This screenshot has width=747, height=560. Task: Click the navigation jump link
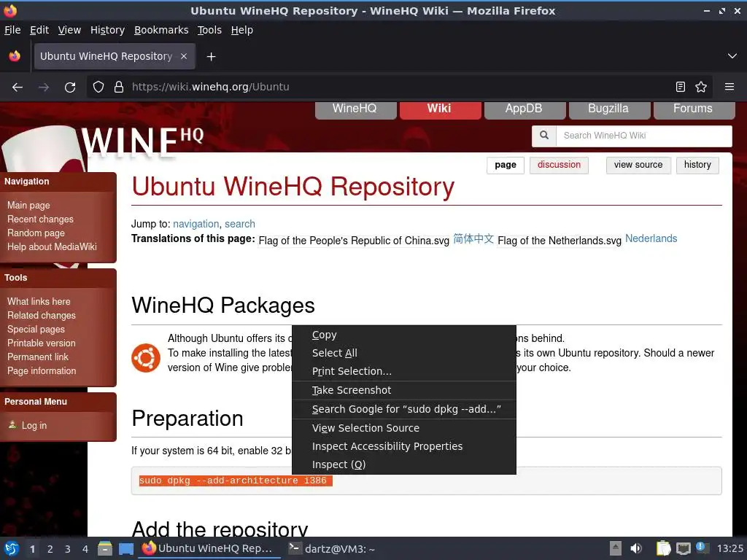(196, 224)
